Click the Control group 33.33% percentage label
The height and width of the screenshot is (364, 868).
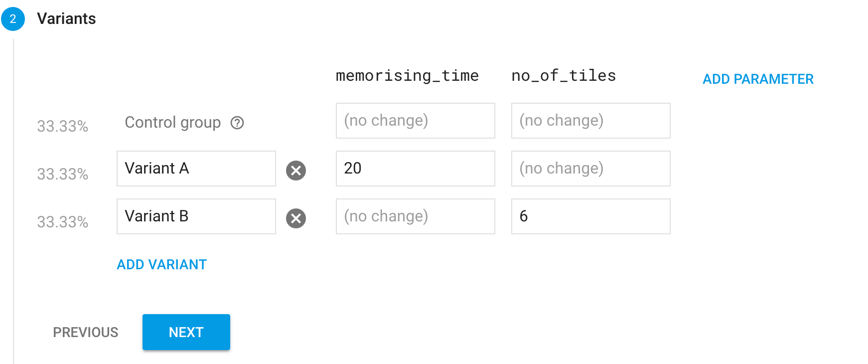coord(63,127)
